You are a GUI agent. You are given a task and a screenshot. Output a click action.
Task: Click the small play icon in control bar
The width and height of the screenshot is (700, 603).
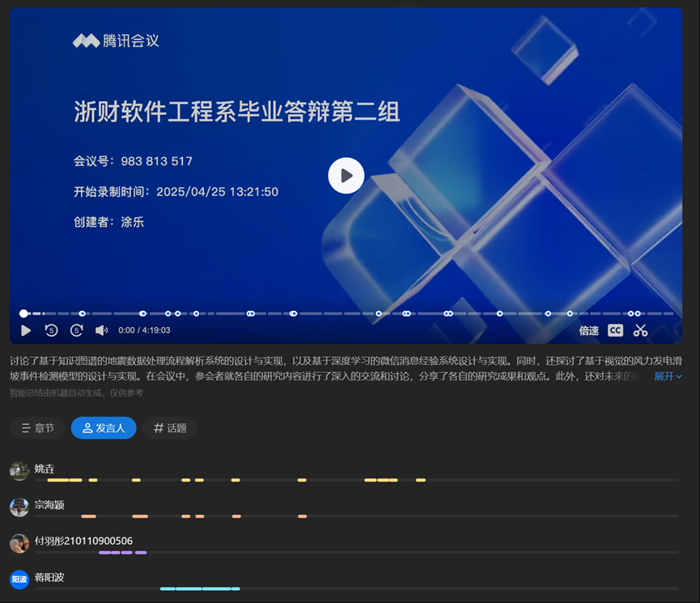point(26,330)
